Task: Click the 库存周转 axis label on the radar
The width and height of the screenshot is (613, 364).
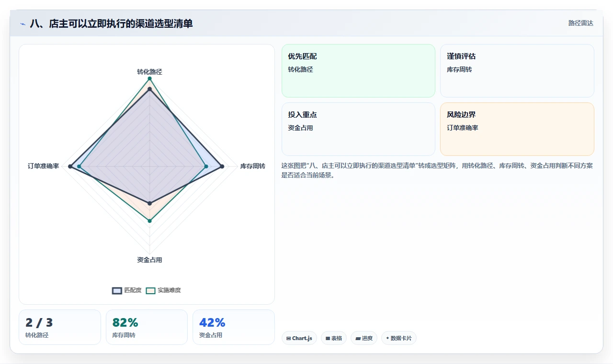Action: 253,166
